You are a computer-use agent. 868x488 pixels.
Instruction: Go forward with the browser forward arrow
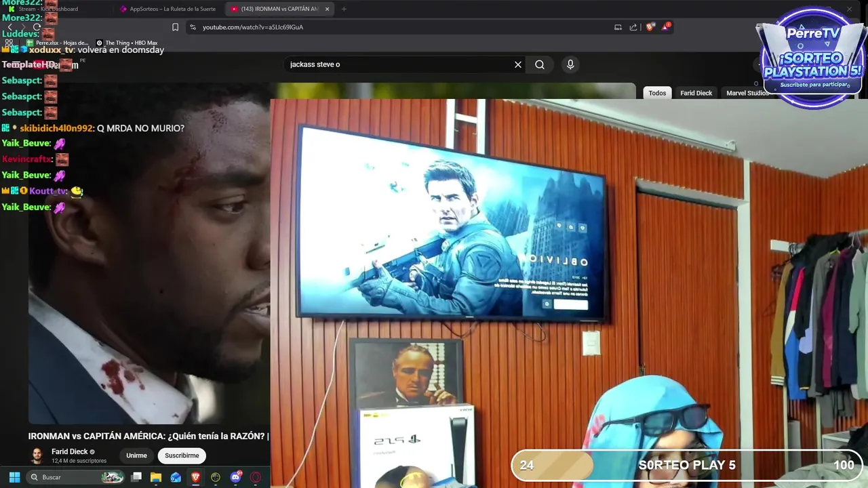pos(23,27)
